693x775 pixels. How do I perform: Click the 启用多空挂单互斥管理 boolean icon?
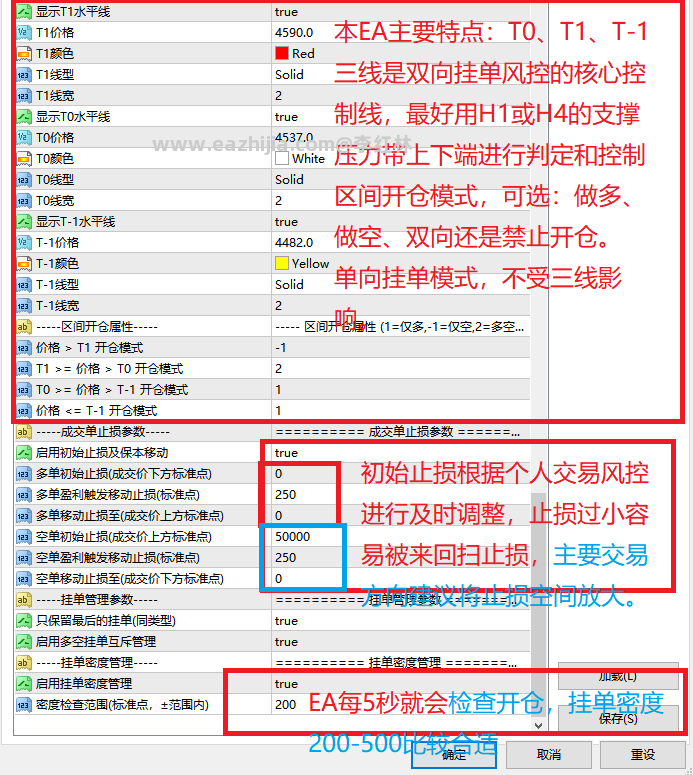click(24, 642)
